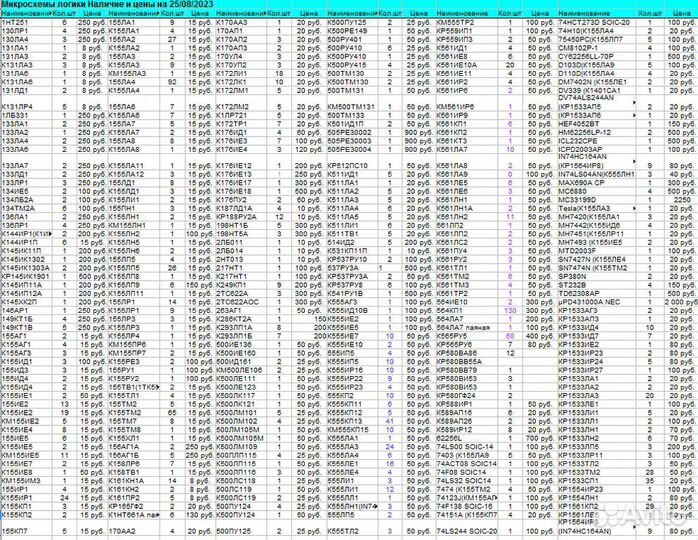Click the К172ЛМ2 cell
Image resolution: width=698 pixels, height=540 pixels.
[234, 105]
